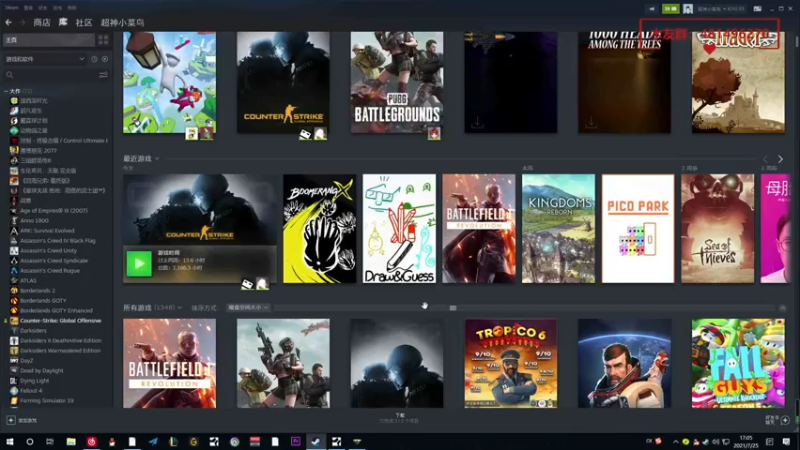
Task: Open friends and chat in the bottom right
Action: click(778, 420)
